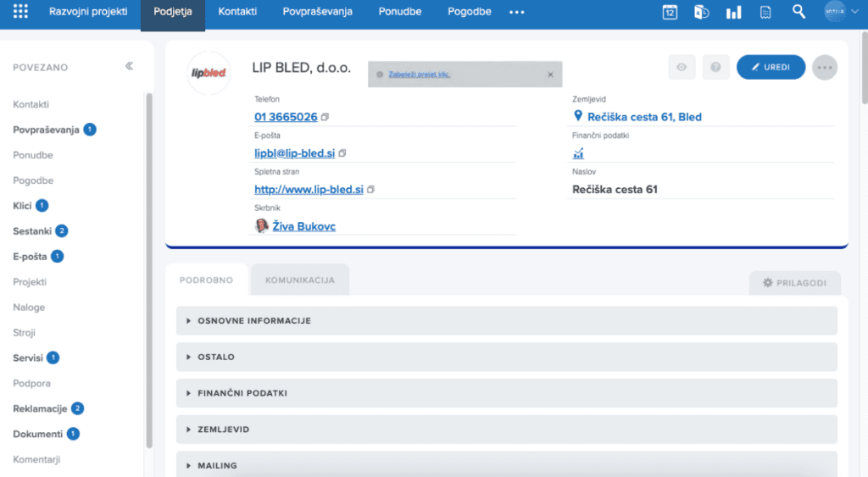Click the search magnifier icon
868x477 pixels.
(x=798, y=12)
